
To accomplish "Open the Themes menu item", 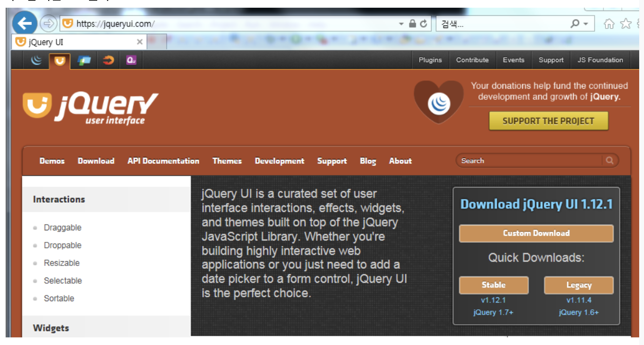I will point(227,161).
